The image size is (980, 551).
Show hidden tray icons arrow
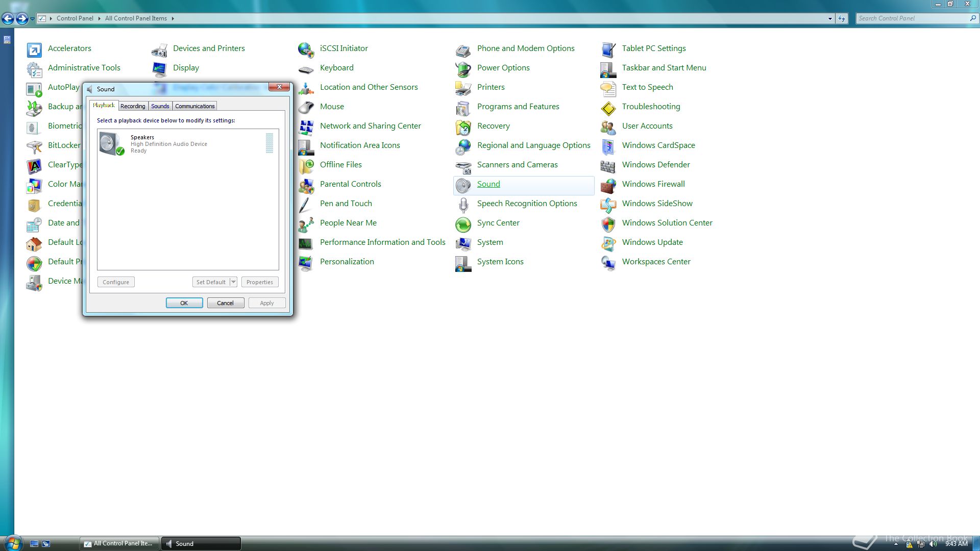click(896, 544)
